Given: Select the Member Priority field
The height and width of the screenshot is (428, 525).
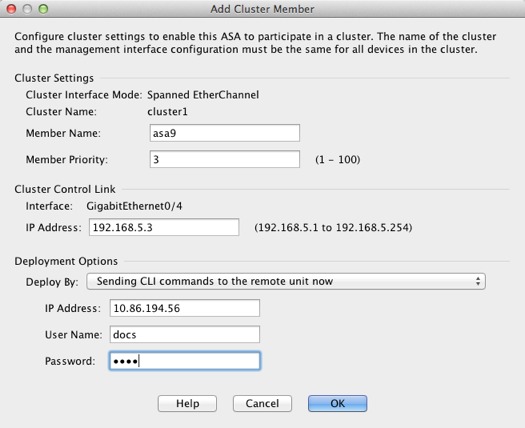Looking at the screenshot, I should click(225, 159).
